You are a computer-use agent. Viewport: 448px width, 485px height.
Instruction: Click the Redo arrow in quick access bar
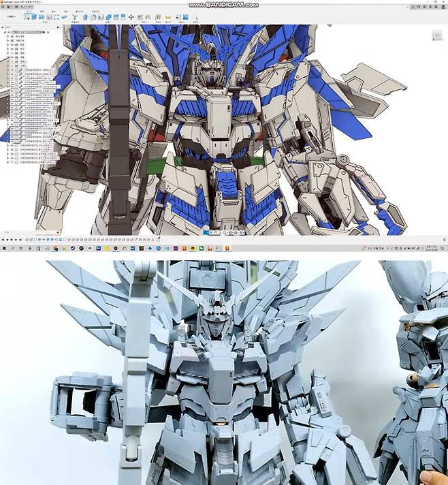(x=29, y=7)
